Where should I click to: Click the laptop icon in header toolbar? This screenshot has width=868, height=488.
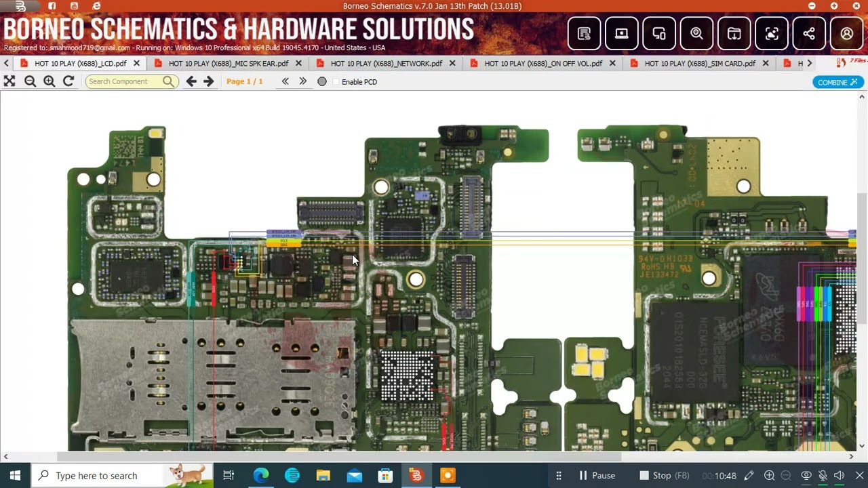pyautogui.click(x=621, y=34)
